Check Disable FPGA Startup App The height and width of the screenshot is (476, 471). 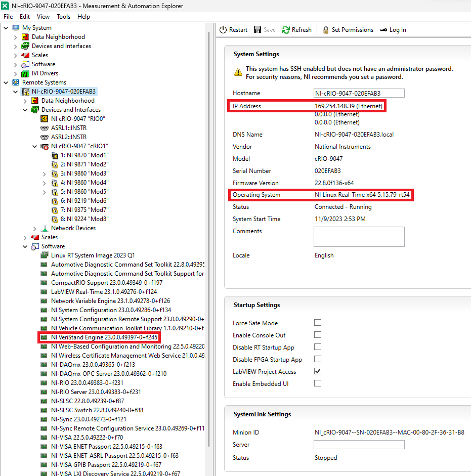318,359
